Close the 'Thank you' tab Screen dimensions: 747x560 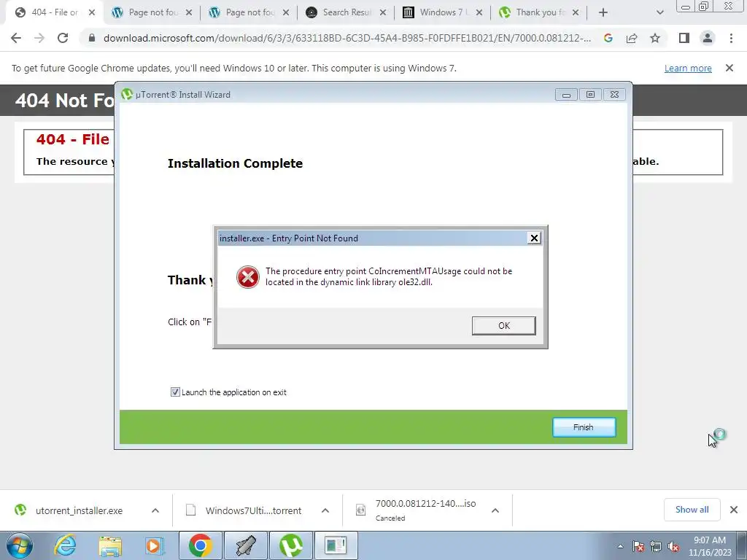coord(576,12)
